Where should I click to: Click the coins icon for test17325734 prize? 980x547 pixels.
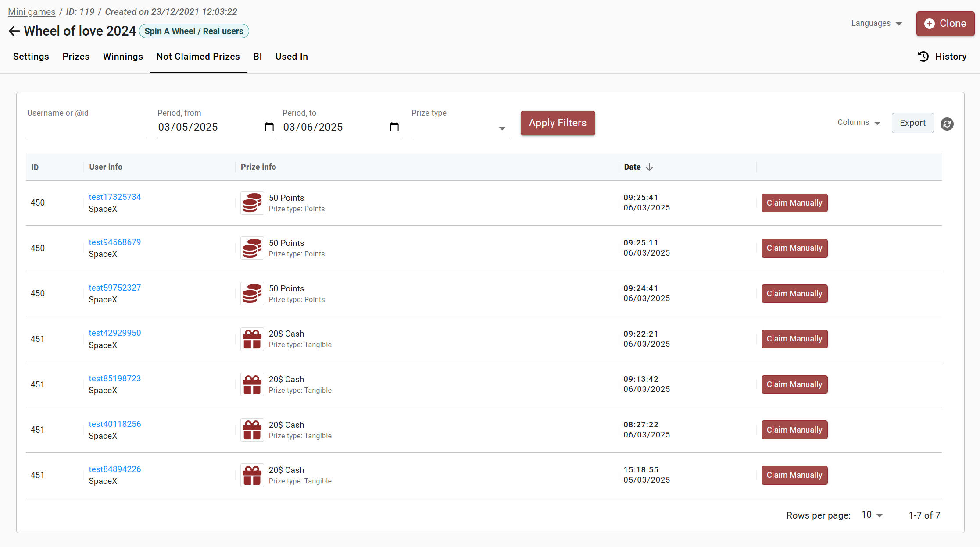(x=252, y=203)
